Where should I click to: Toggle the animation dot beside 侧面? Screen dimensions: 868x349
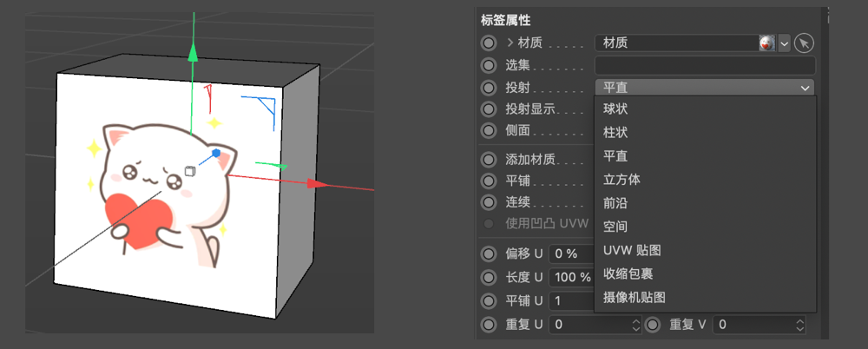click(488, 131)
